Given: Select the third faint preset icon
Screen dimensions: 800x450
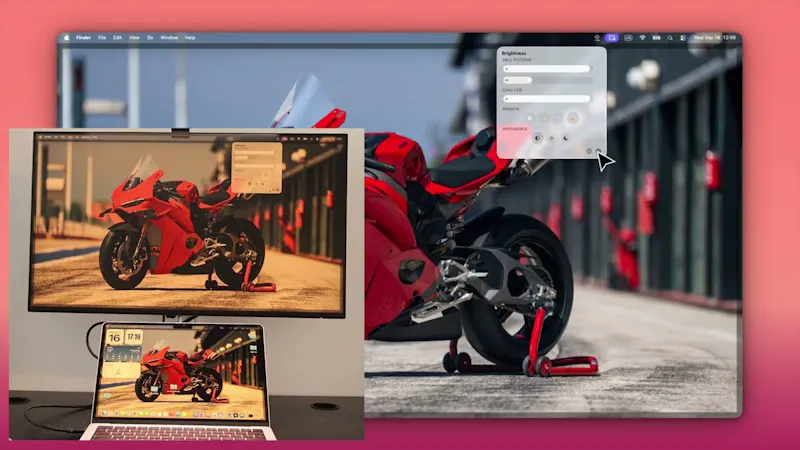Looking at the screenshot, I should (558, 118).
